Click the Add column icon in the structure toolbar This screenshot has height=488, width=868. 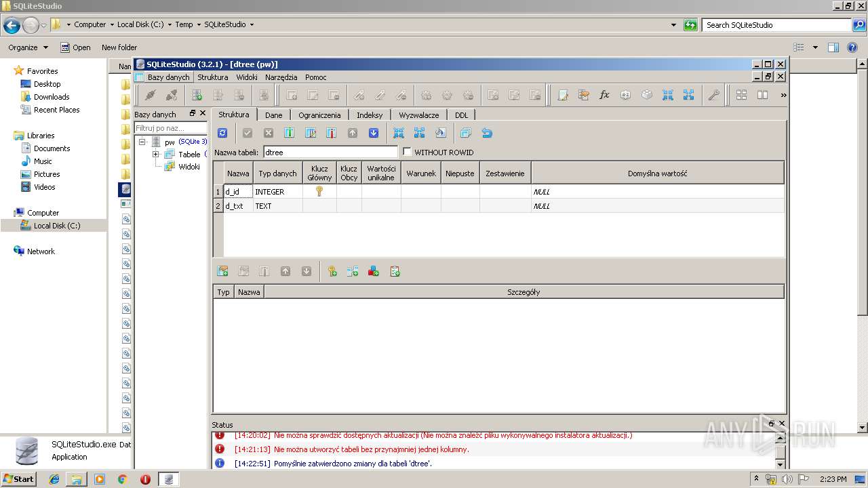(289, 133)
